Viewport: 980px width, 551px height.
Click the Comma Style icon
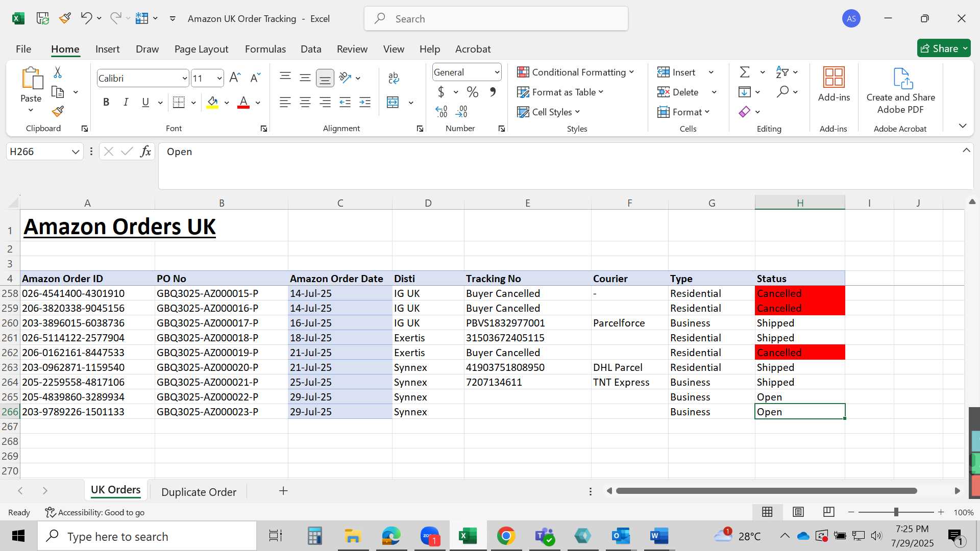pos(493,92)
